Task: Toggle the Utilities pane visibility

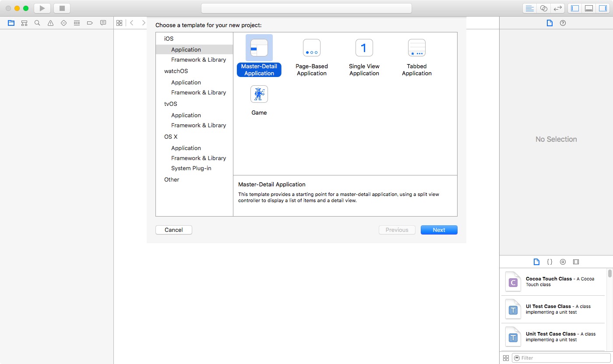Action: (x=602, y=8)
